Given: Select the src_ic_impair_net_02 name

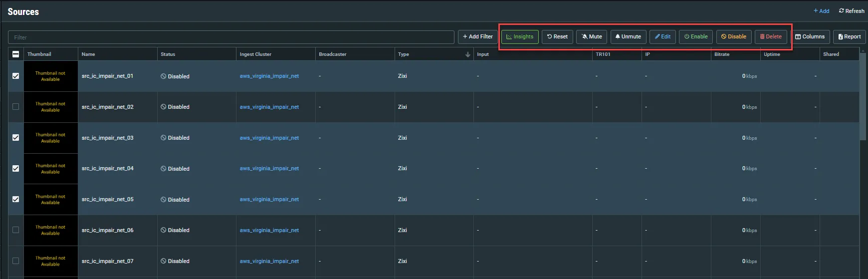Looking at the screenshot, I should tap(107, 107).
